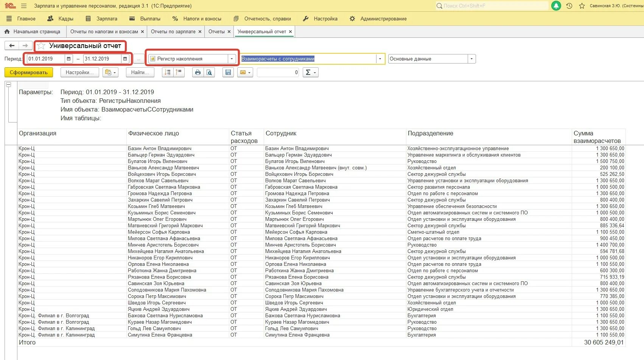Open report Настройки... button
The width and height of the screenshot is (644, 360).
point(80,72)
